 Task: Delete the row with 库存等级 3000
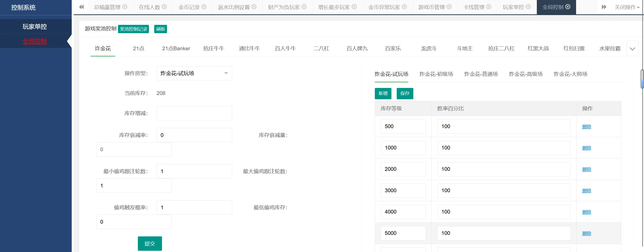(x=587, y=191)
